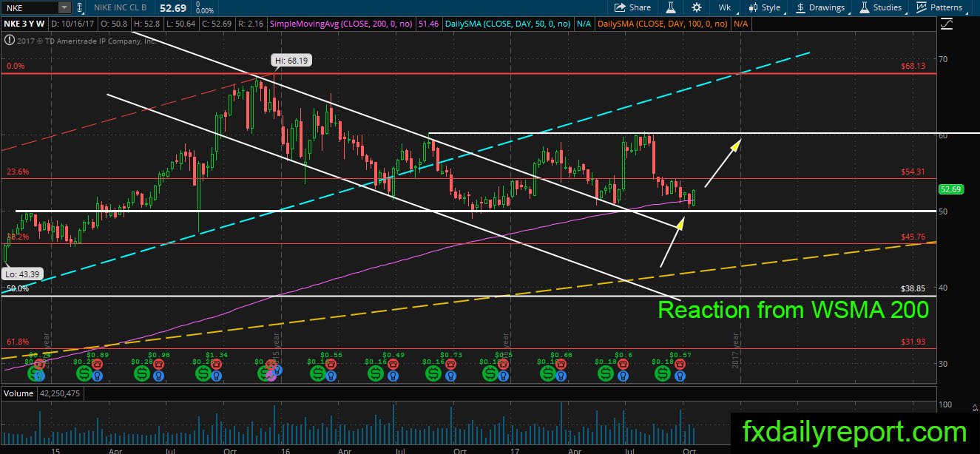Screen dimensions: 980x454
Task: Click the Hi: 68.19 price bubble
Action: [x=291, y=61]
